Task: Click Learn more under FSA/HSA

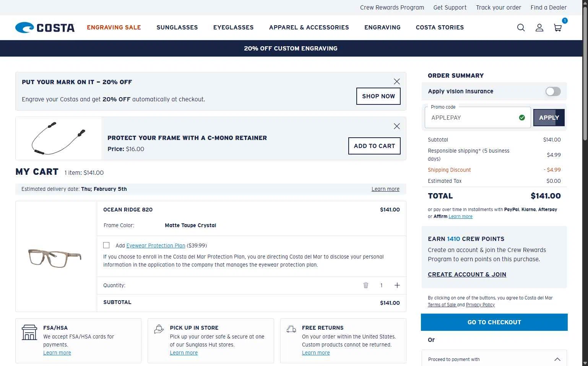Action: tap(57, 353)
